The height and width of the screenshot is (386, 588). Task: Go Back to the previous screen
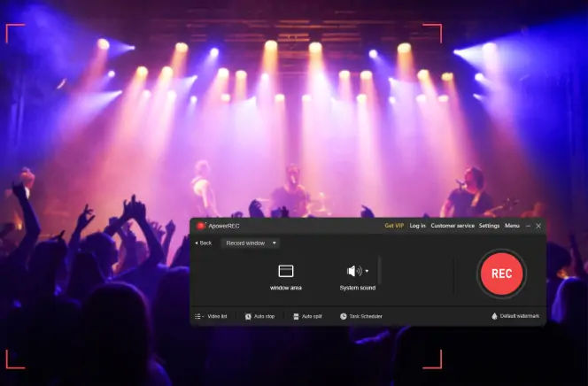(204, 243)
